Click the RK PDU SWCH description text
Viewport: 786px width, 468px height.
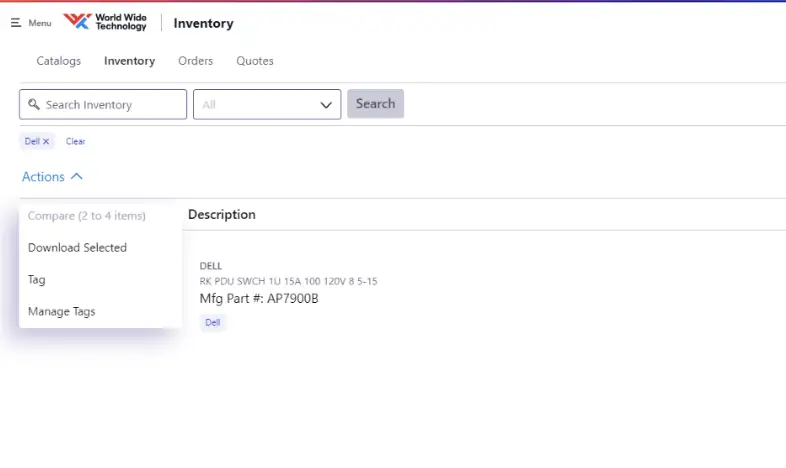click(288, 281)
